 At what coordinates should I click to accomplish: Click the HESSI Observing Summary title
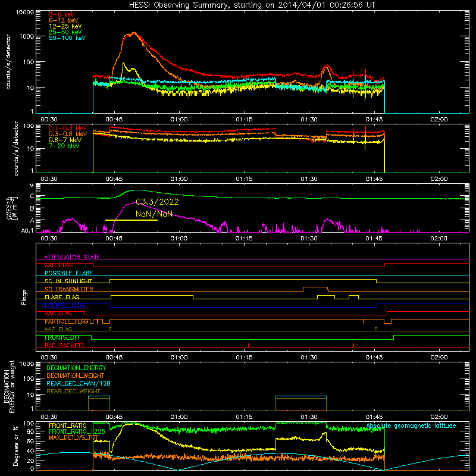[x=252, y=5]
